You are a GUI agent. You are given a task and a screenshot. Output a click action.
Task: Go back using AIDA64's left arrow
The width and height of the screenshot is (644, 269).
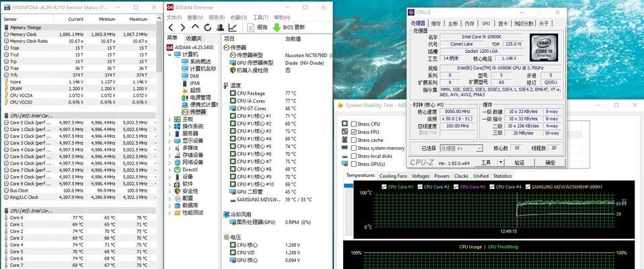coord(172,28)
